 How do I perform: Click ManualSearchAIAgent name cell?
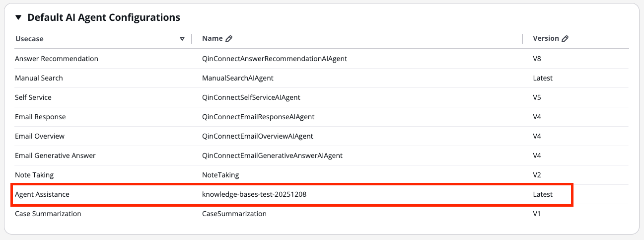coord(237,78)
